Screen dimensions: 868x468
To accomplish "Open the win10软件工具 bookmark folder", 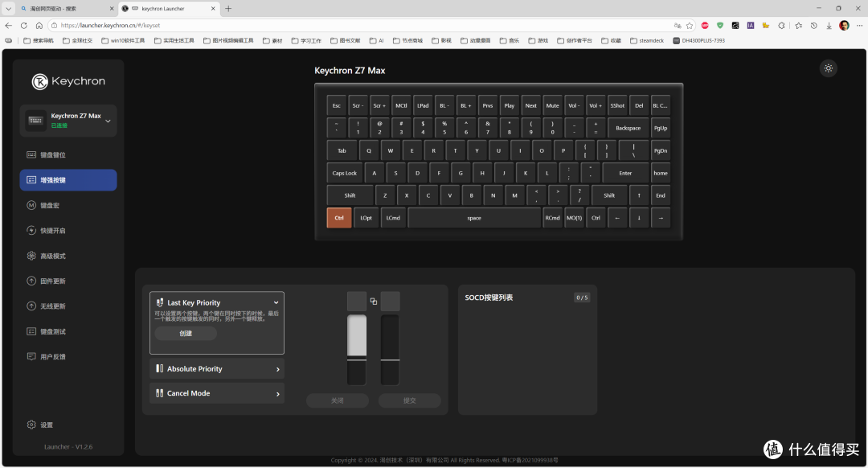I will click(123, 40).
